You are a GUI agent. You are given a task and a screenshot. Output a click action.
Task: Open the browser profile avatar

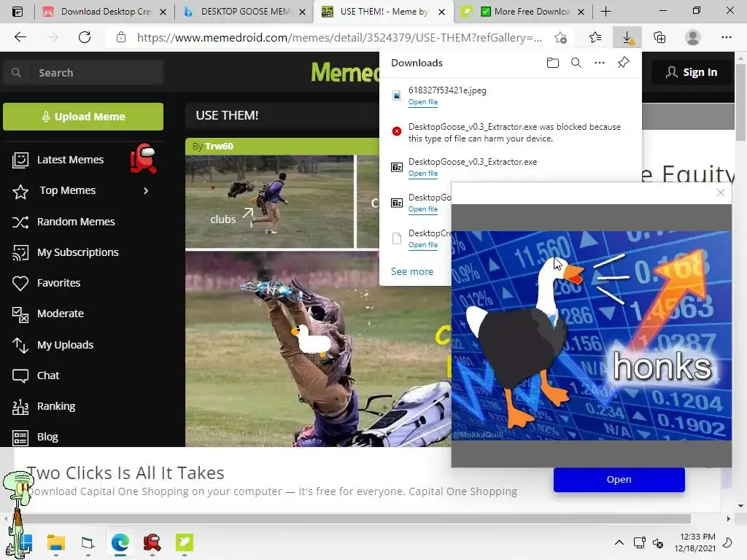pyautogui.click(x=693, y=37)
